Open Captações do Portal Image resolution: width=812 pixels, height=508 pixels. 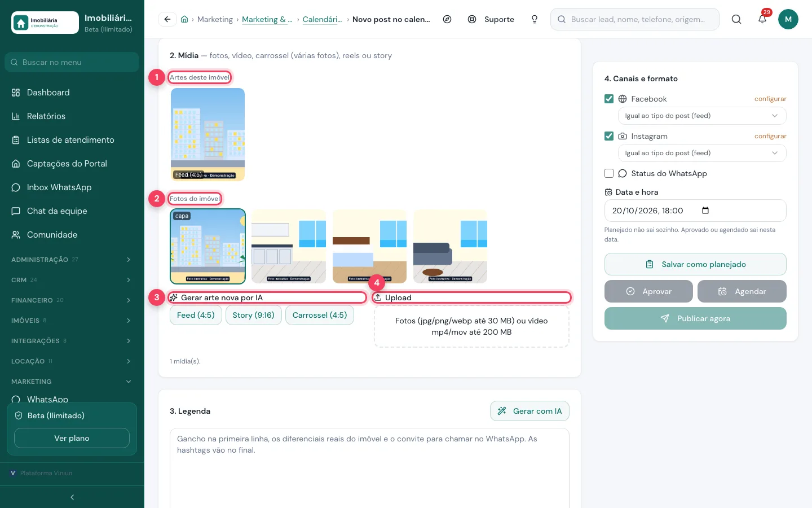(x=72, y=164)
